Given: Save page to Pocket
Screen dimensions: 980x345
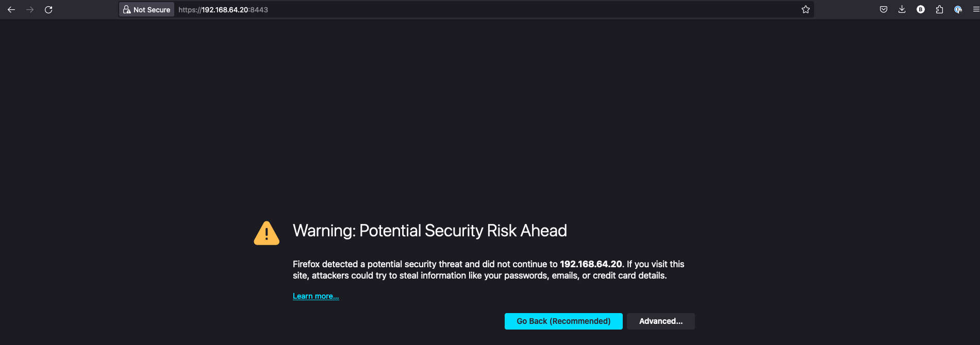Looking at the screenshot, I should click(x=884, y=10).
